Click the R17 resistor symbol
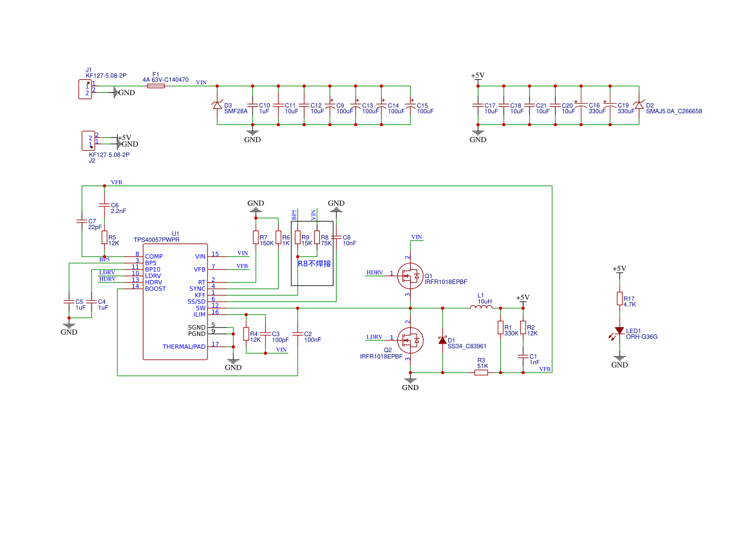Screen dimensions: 756x535 pyautogui.click(x=619, y=299)
